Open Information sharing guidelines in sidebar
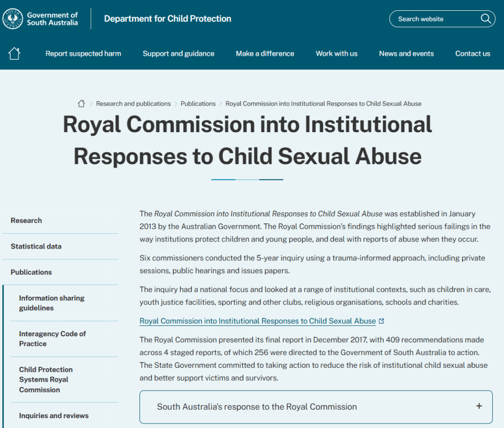504x428 pixels. click(x=52, y=303)
